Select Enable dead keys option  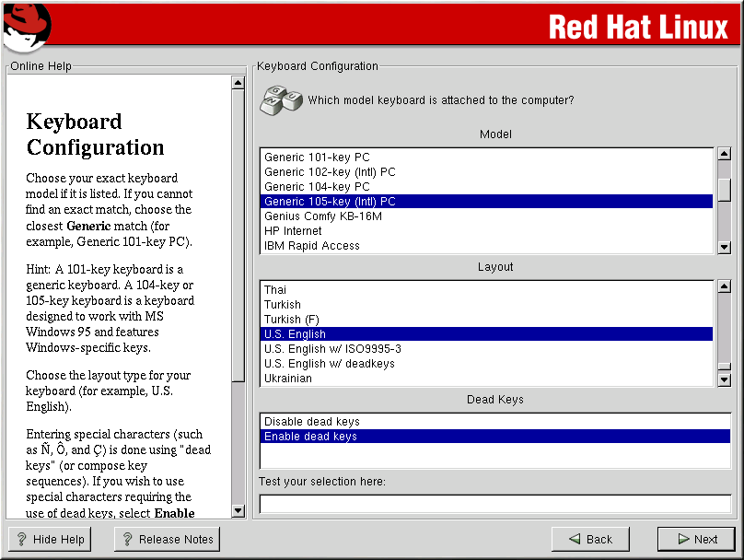tap(310, 437)
